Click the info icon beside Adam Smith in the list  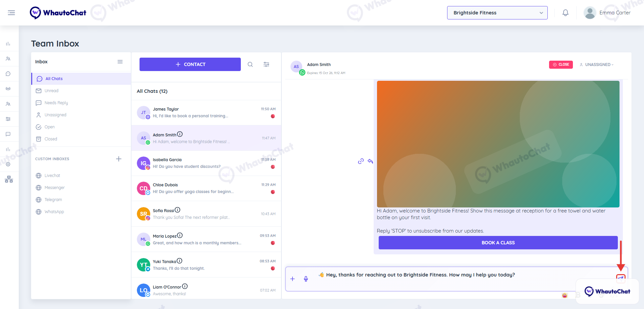[x=180, y=134]
